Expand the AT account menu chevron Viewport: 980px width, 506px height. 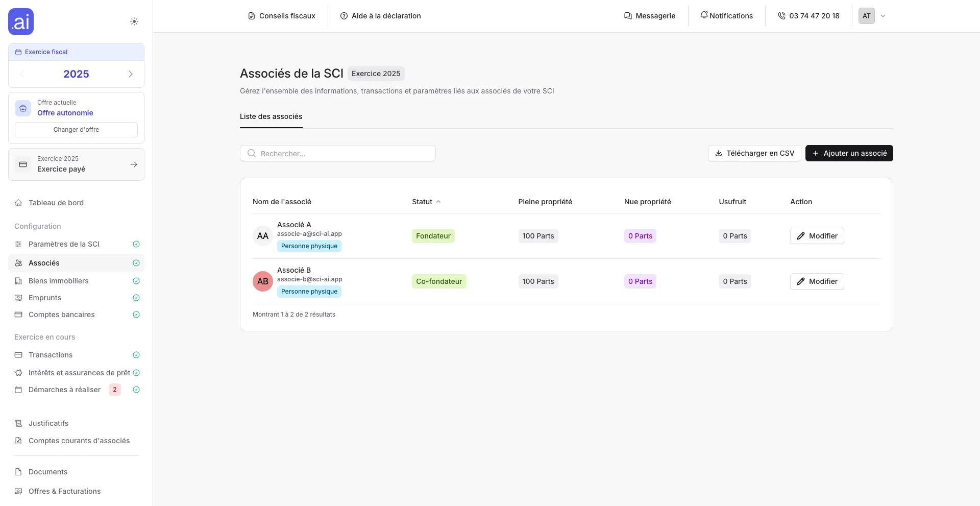884,16
